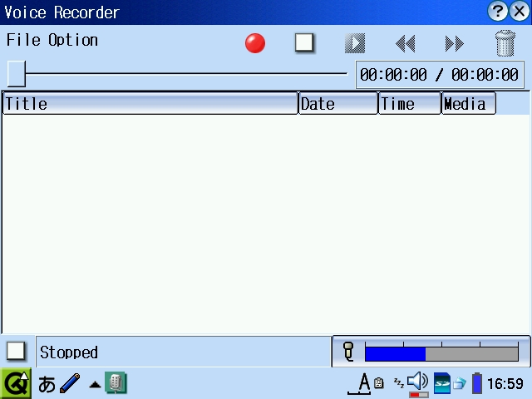Sort recordings by the Title column
Screen dimensions: 532x399
[150, 103]
